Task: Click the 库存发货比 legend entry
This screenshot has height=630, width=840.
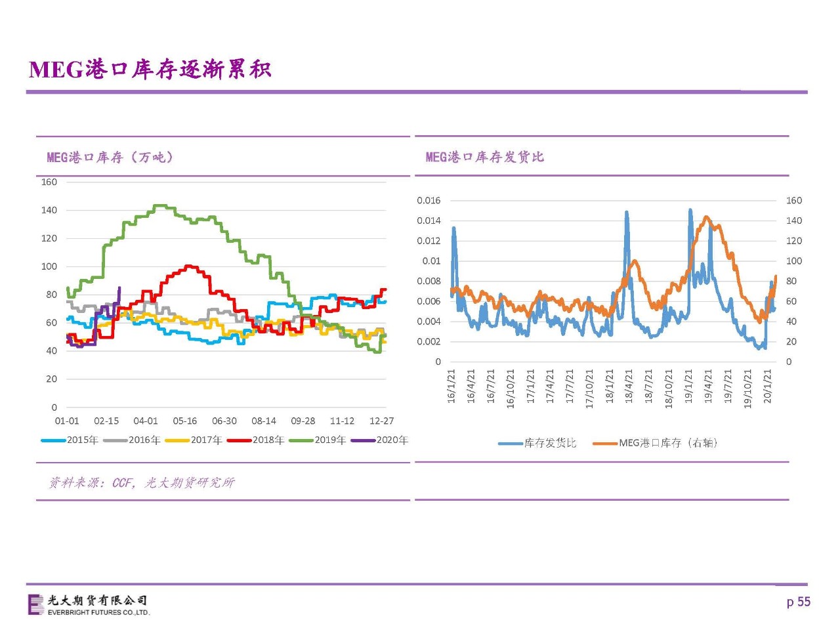Action: [x=537, y=443]
